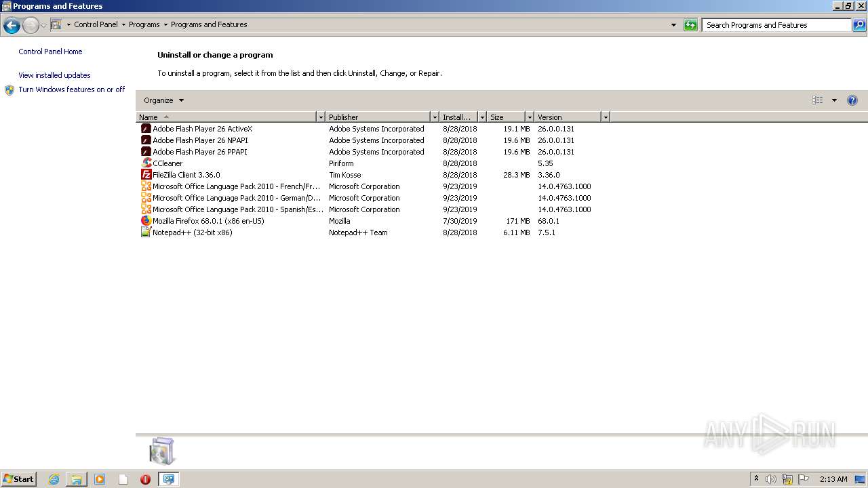The image size is (868, 488).
Task: Click Piriform publisher cell
Action: click(x=341, y=163)
